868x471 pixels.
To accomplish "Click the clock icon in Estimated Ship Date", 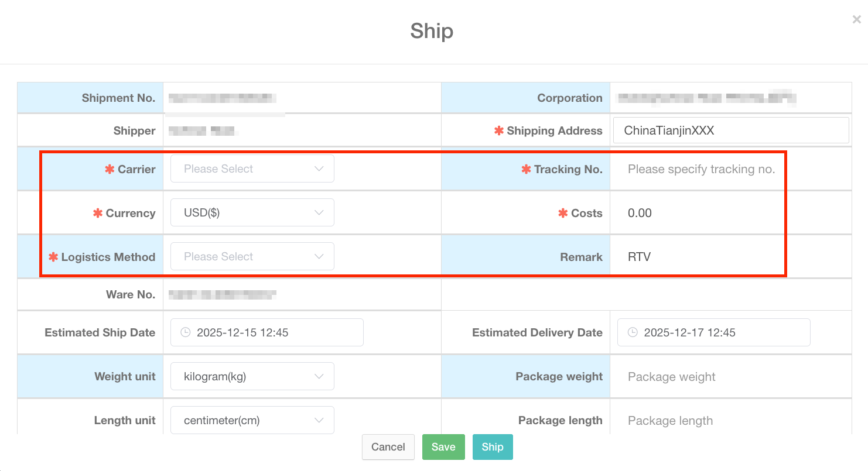I will [186, 332].
